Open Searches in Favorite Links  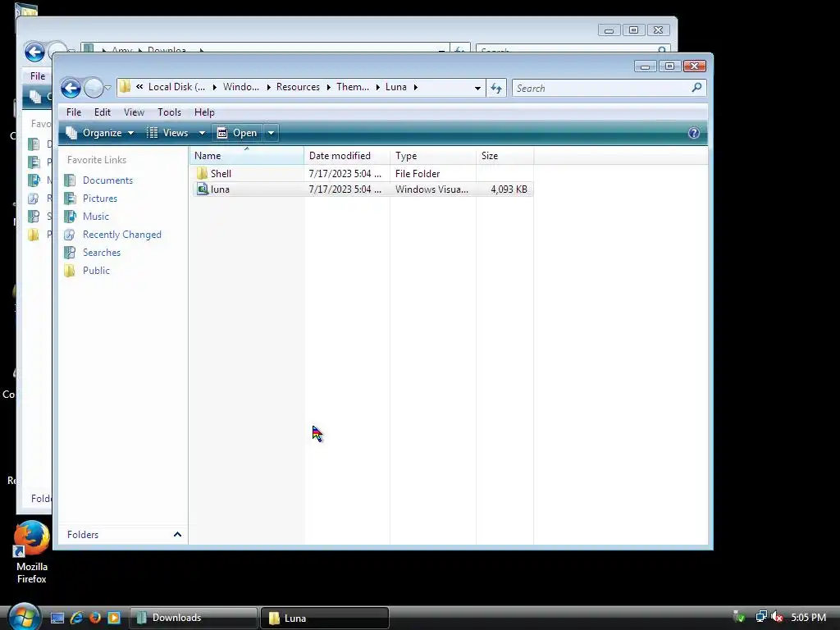tap(101, 253)
